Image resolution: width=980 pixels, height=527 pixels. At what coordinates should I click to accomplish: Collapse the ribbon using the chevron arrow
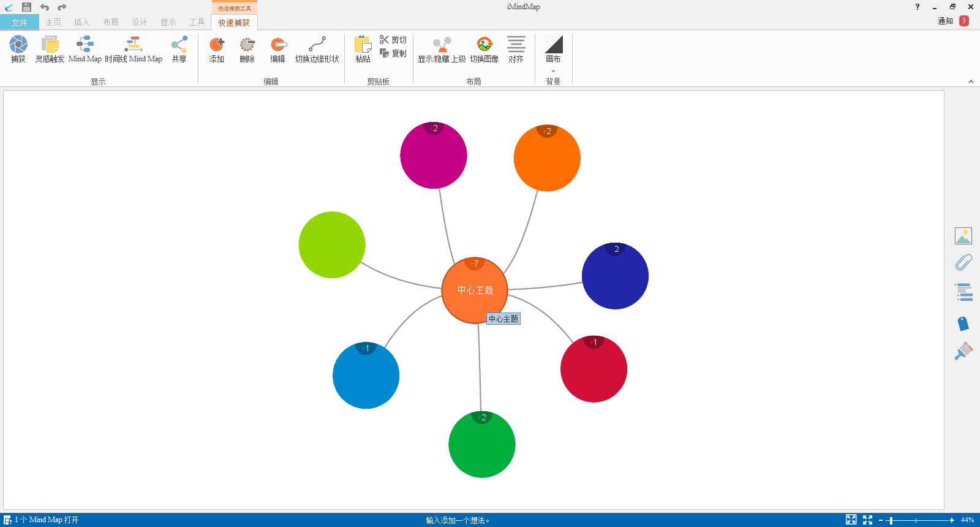click(x=971, y=82)
